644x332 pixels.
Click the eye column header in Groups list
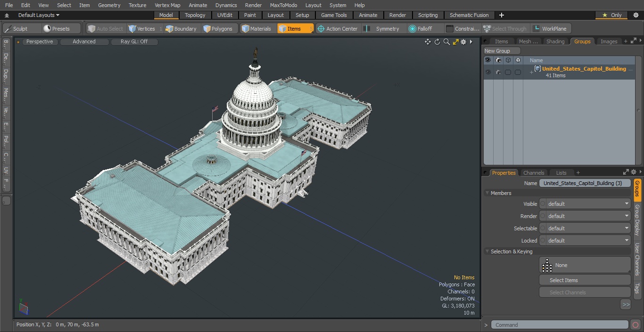click(488, 60)
